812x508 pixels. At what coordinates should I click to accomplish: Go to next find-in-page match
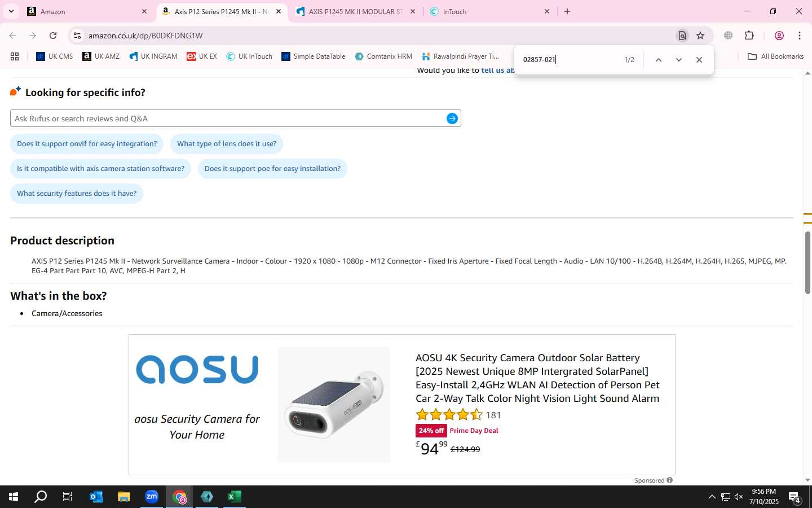[x=679, y=60]
